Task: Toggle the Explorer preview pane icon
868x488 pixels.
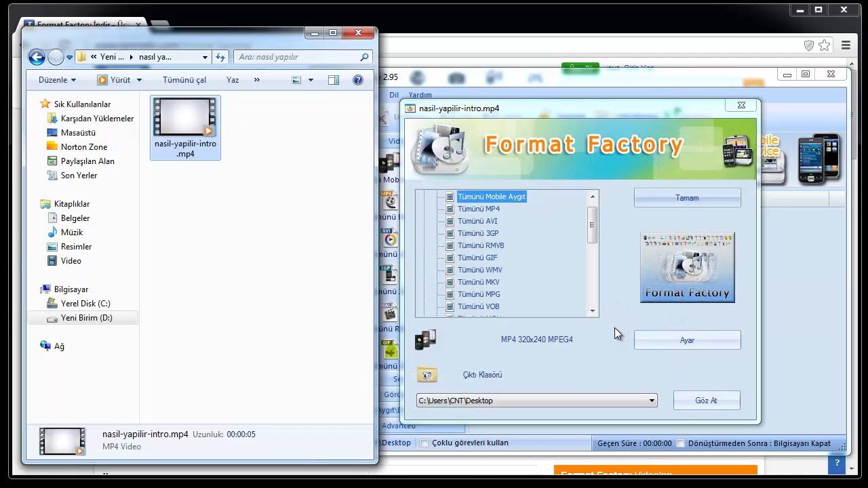Action: 334,80
